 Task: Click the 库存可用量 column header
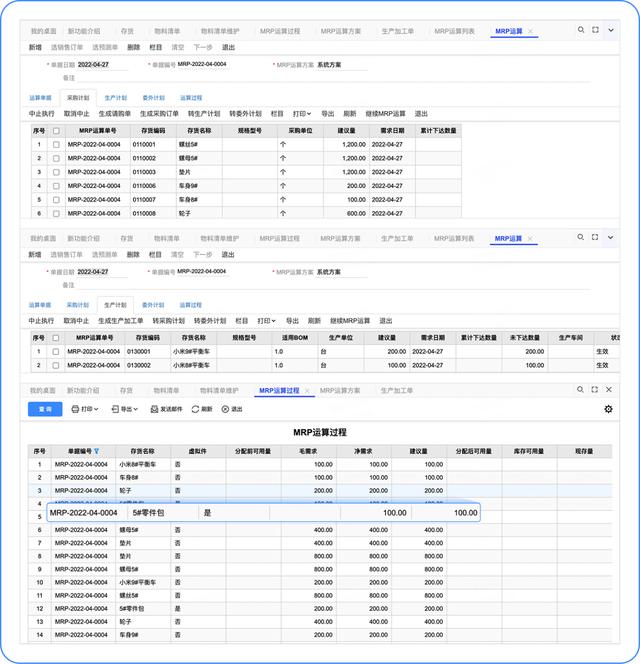click(x=529, y=451)
